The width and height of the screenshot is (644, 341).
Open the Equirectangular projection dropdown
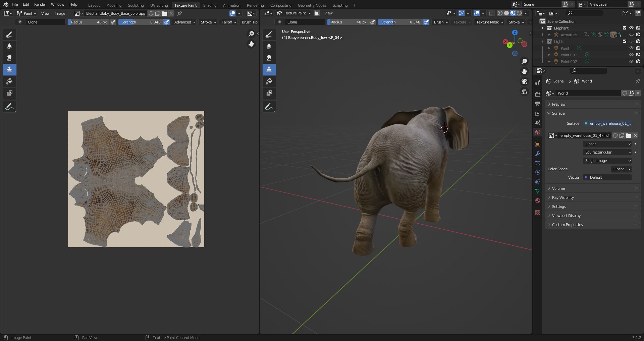click(607, 152)
